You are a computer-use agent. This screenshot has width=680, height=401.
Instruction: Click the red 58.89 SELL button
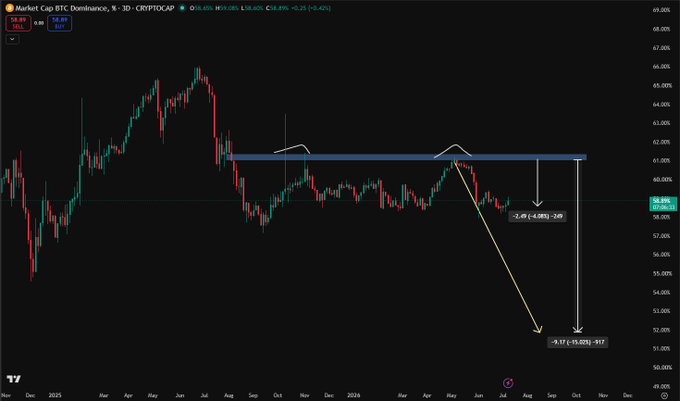[x=18, y=23]
